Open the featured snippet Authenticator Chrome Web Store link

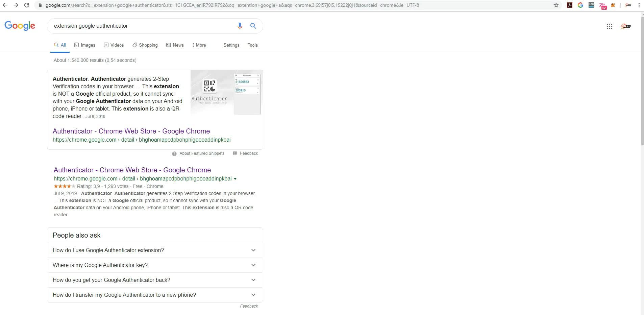(131, 131)
